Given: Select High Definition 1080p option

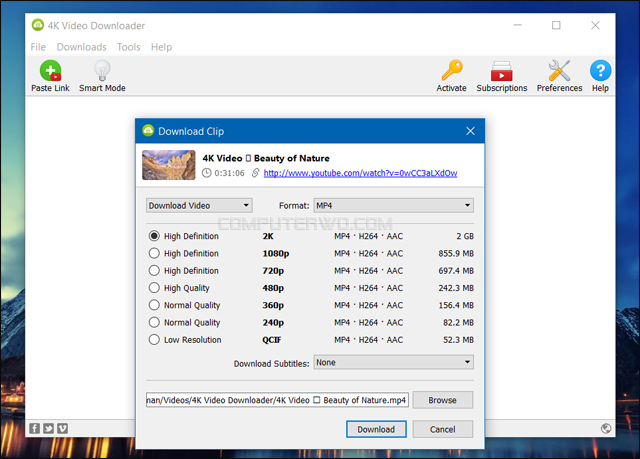Looking at the screenshot, I should (x=154, y=253).
